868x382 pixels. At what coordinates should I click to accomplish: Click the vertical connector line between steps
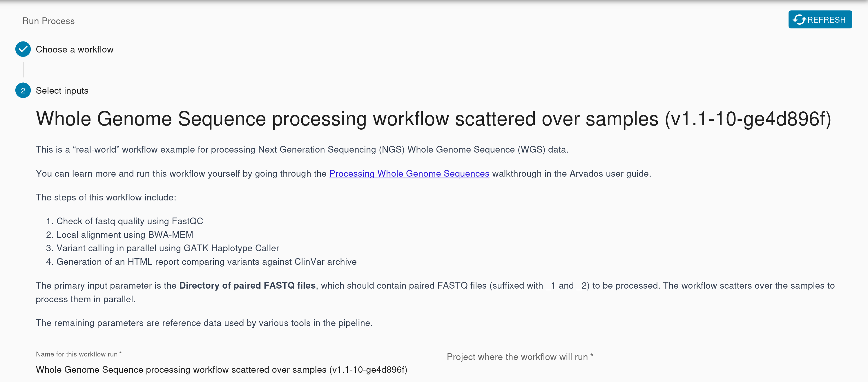click(x=23, y=70)
